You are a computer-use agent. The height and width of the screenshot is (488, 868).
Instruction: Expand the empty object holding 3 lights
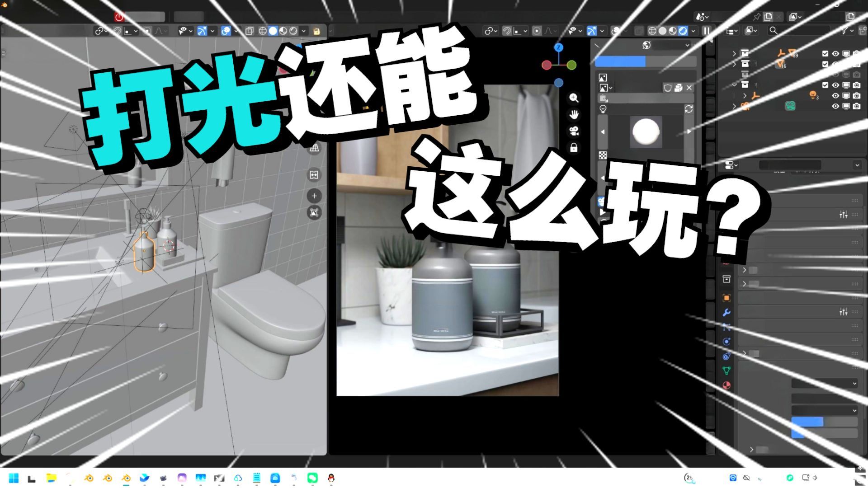(745, 95)
